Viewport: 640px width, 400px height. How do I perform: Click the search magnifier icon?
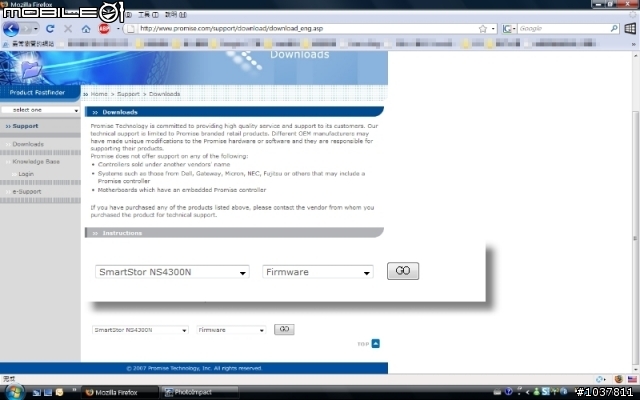pos(614,29)
